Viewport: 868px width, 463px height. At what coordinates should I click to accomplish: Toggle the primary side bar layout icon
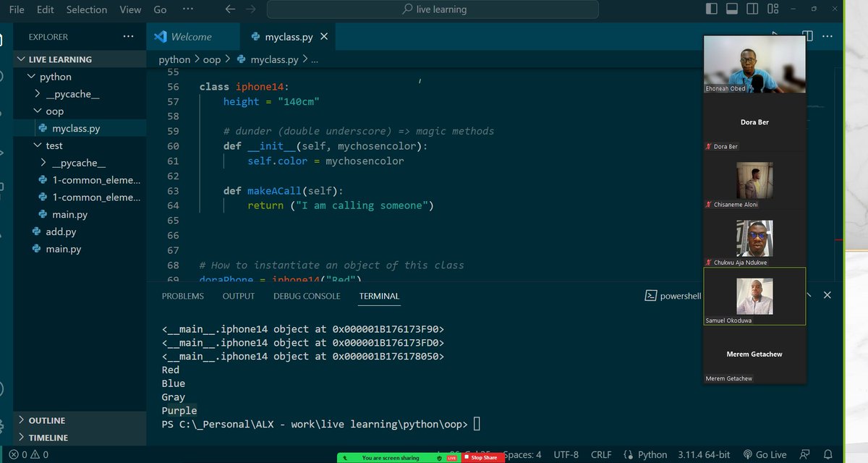pos(712,9)
